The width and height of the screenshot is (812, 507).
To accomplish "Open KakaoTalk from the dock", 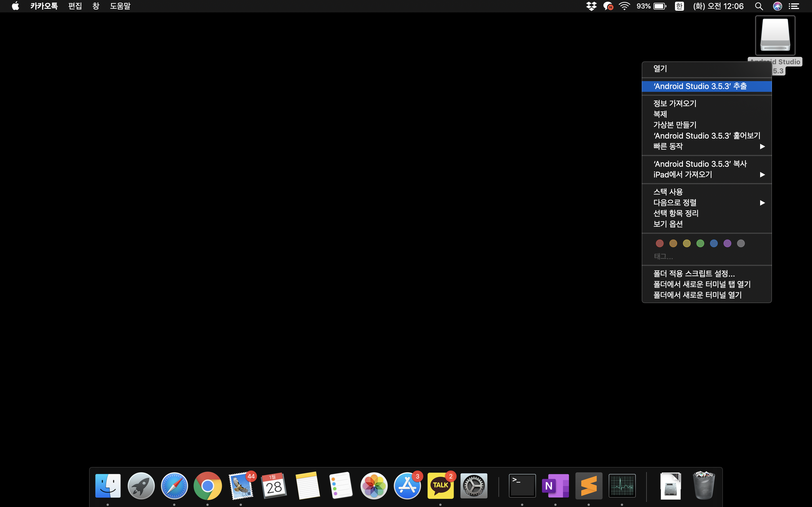I will click(440, 486).
